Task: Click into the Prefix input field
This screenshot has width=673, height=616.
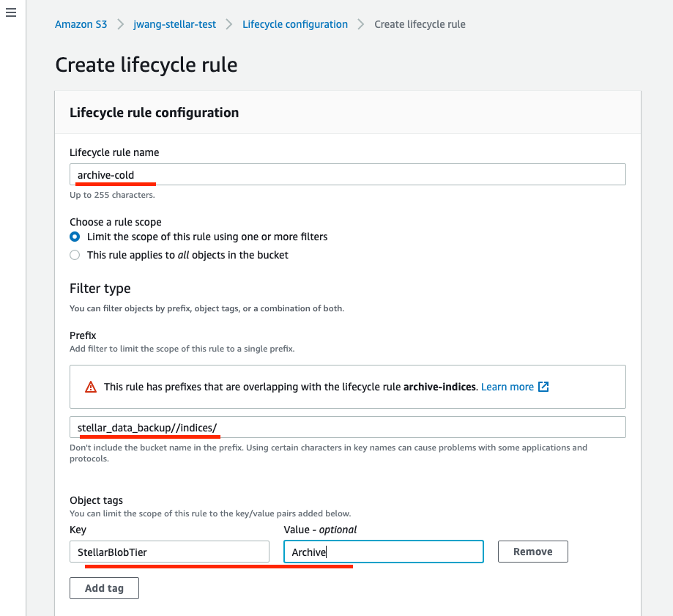Action: pyautogui.click(x=348, y=427)
